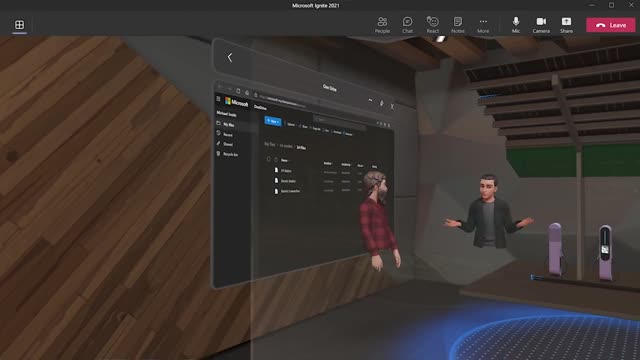Select Recent in OneDrive sidebar

(225, 134)
